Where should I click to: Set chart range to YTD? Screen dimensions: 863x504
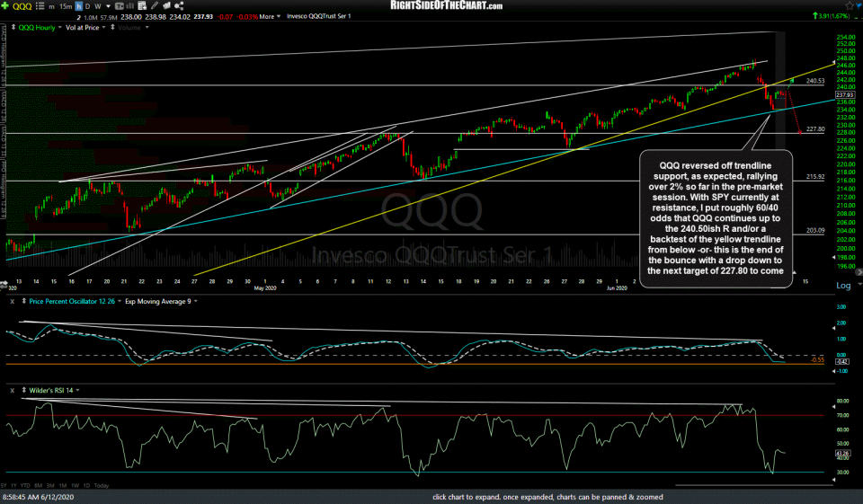(x=25, y=486)
